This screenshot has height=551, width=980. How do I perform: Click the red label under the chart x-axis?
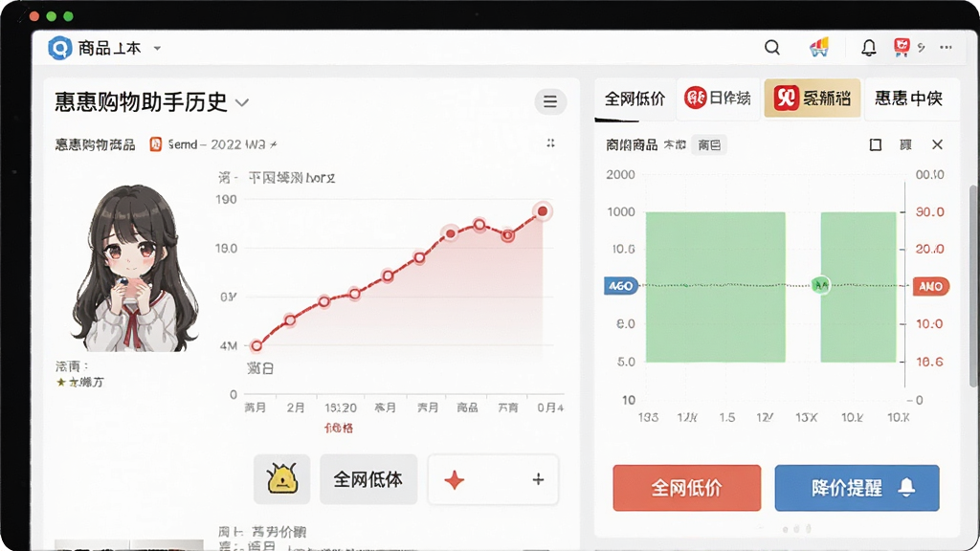tap(339, 428)
